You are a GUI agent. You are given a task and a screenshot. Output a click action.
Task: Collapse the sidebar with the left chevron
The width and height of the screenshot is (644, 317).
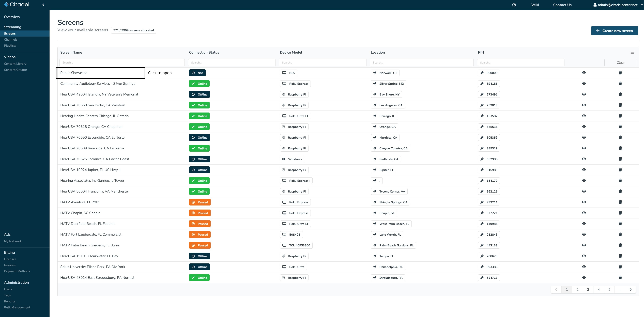pos(43,5)
